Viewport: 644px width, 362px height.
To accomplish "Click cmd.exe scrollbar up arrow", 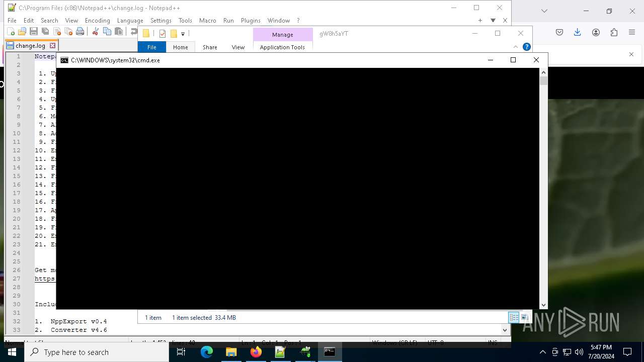I will coord(543,72).
